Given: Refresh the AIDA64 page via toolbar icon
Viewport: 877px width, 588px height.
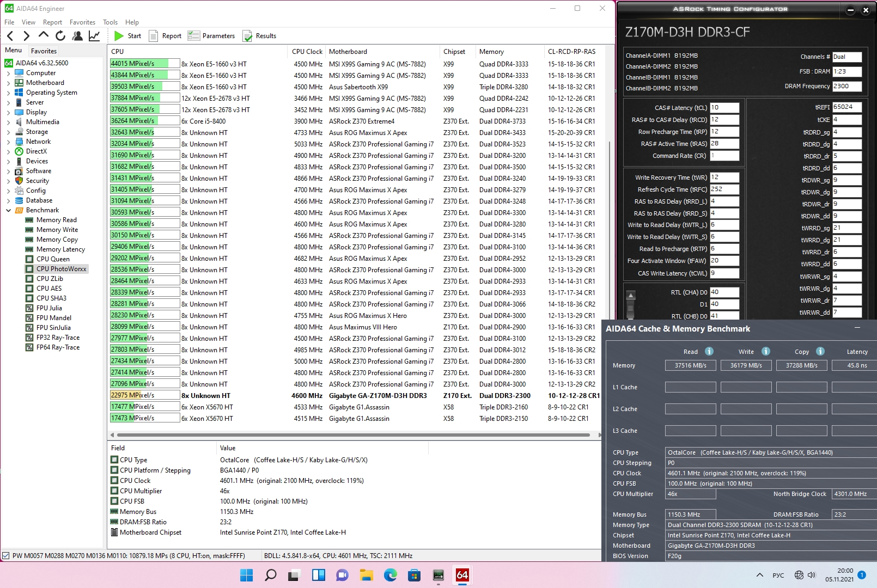Looking at the screenshot, I should (60, 36).
